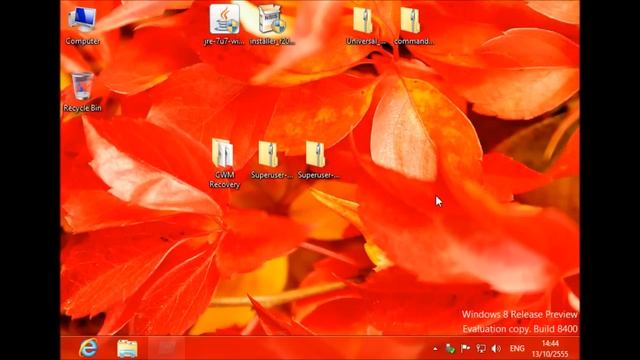Select the second Superuser zip archive
The height and width of the screenshot is (360, 640).
(318, 159)
